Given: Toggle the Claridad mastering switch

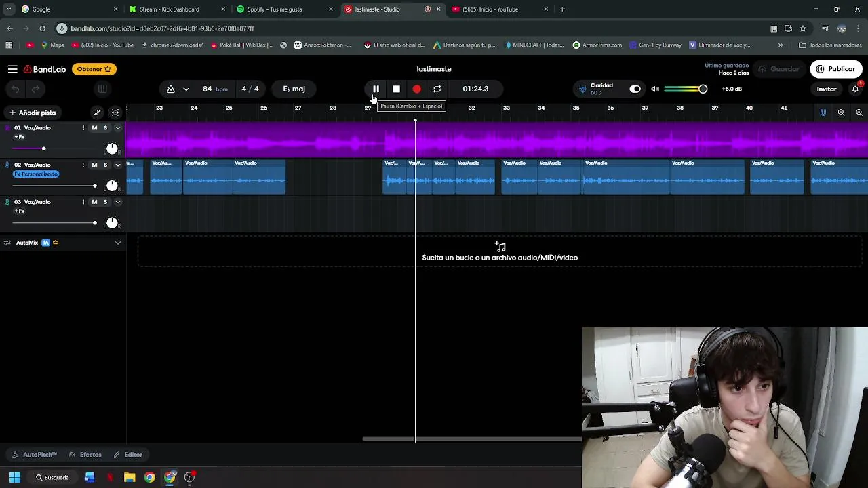Looking at the screenshot, I should click(635, 89).
